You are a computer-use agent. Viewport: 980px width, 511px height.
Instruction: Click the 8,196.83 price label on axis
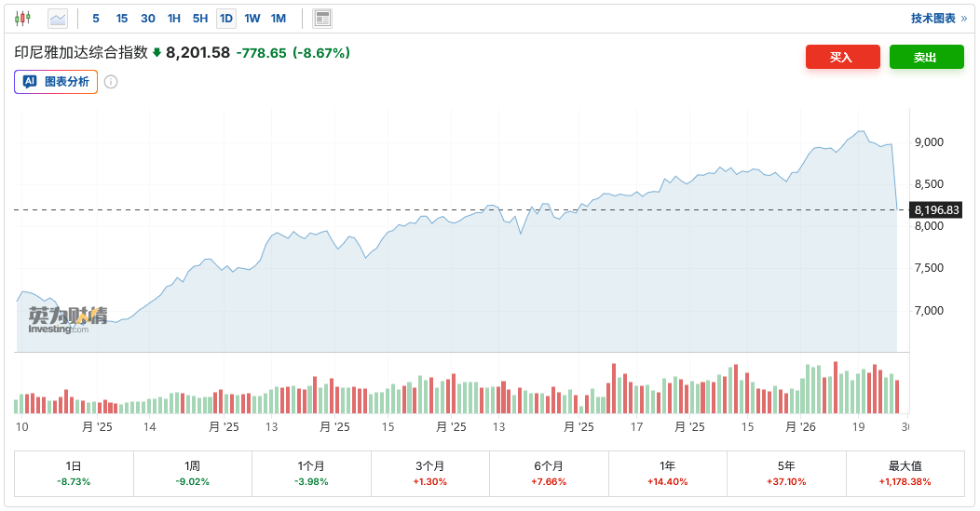pos(937,209)
